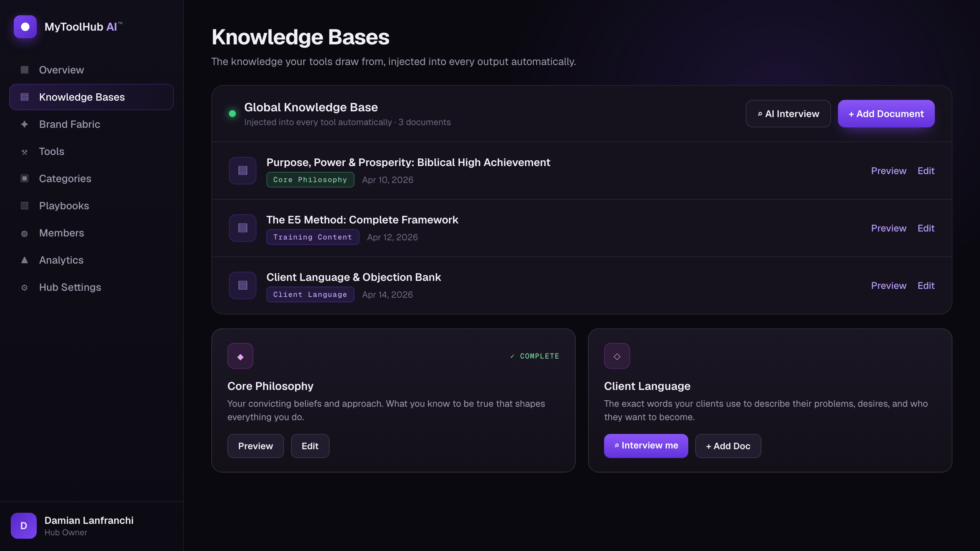Start the AI Interview
Screen dimensions: 980x551
[x=788, y=114]
